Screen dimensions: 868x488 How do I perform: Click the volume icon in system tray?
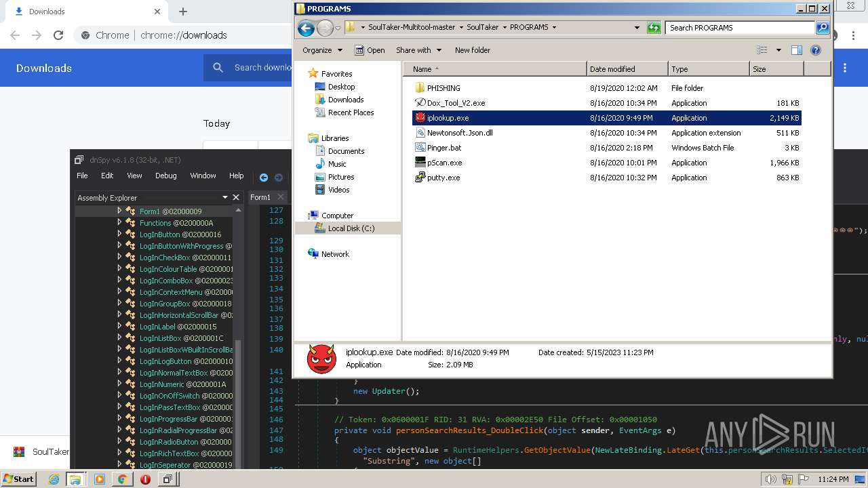pyautogui.click(x=770, y=479)
